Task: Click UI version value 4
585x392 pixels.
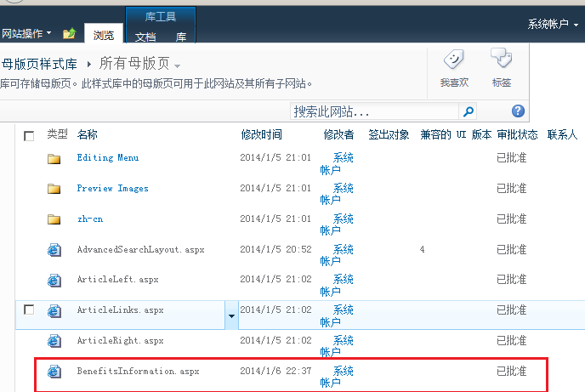Action: (422, 249)
